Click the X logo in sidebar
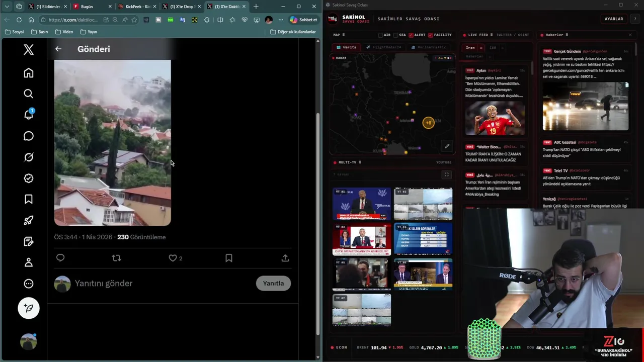This screenshot has height=362, width=644. coord(29,49)
